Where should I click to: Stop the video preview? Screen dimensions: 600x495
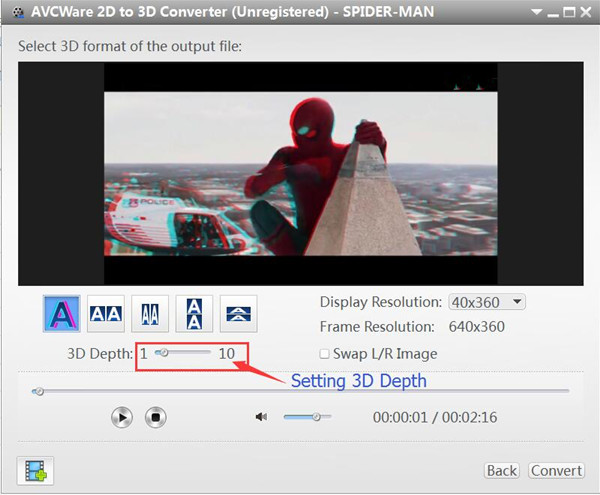tap(156, 417)
